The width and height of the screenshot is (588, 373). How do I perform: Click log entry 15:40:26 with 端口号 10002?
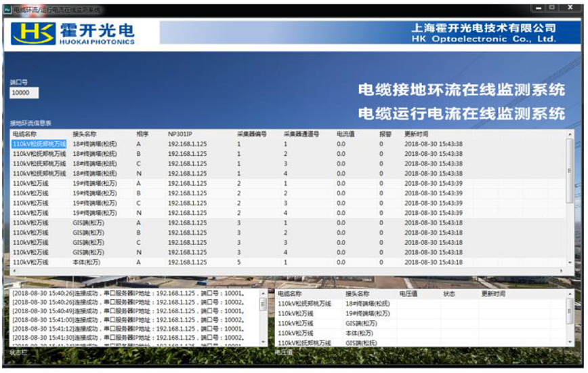129,302
